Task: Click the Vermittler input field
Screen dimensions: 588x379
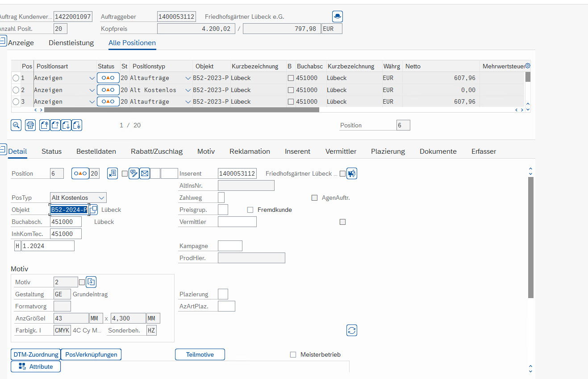Action: pyautogui.click(x=237, y=222)
